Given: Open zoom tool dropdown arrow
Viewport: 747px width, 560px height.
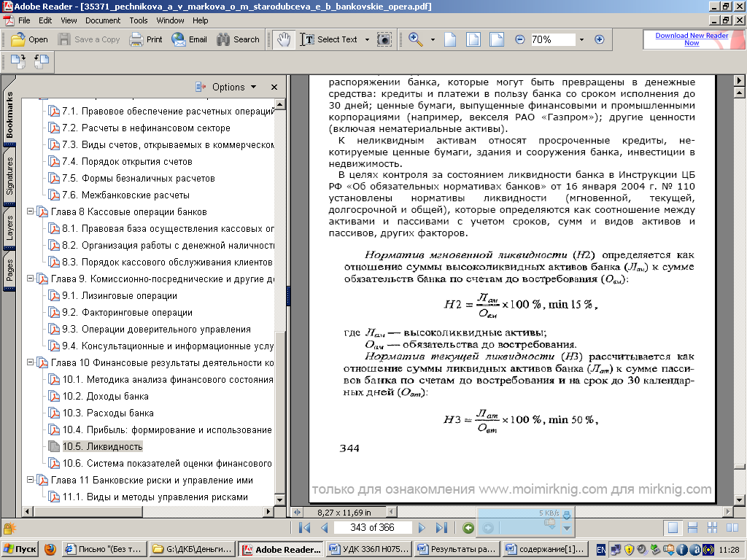Looking at the screenshot, I should pos(433,39).
